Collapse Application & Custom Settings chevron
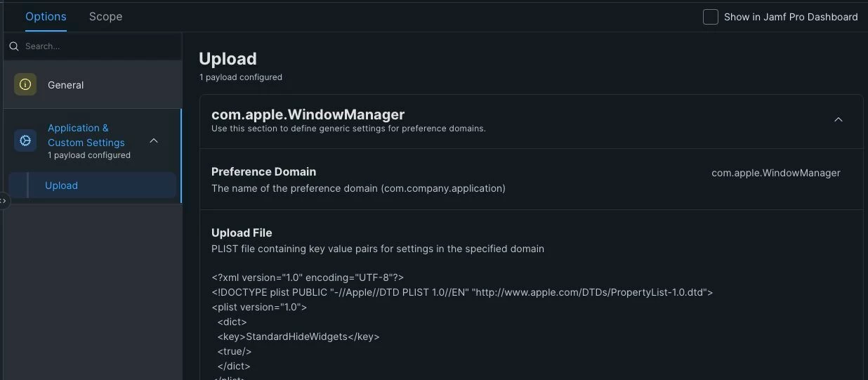Screen dimensions: 868x380 pos(154,140)
